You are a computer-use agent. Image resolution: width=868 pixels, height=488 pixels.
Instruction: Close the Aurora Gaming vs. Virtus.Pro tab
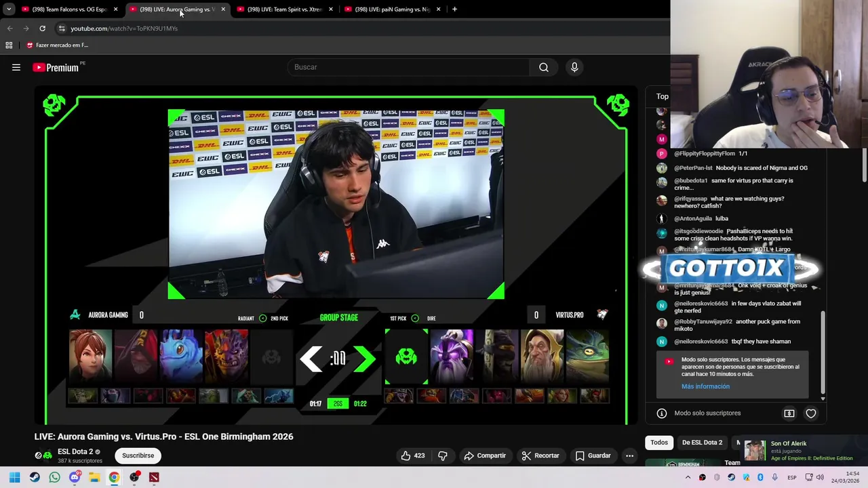223,9
